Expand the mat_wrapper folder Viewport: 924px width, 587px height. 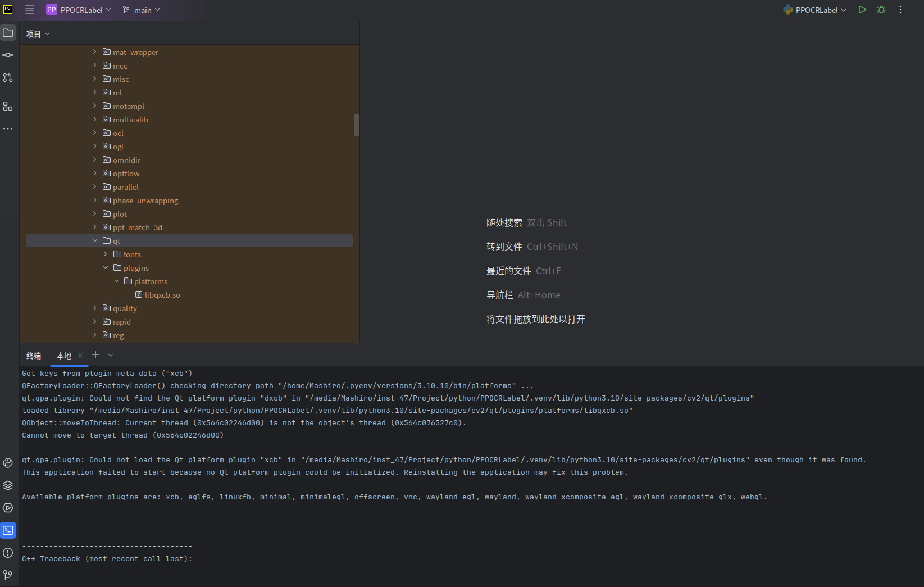click(95, 52)
